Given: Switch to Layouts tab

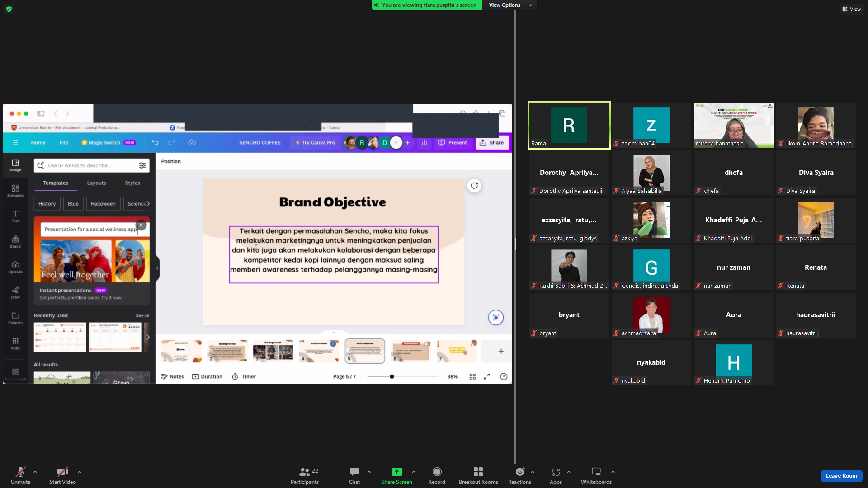Looking at the screenshot, I should 97,183.
